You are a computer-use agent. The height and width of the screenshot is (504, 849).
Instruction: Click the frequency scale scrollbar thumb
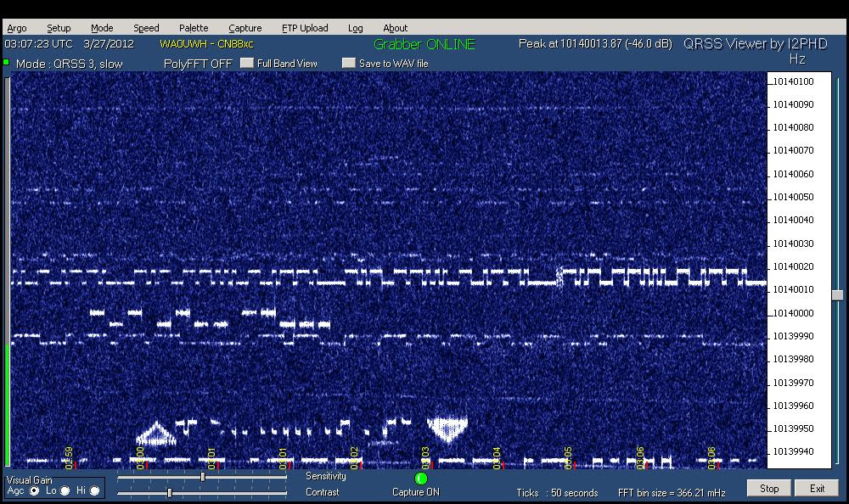tap(838, 295)
